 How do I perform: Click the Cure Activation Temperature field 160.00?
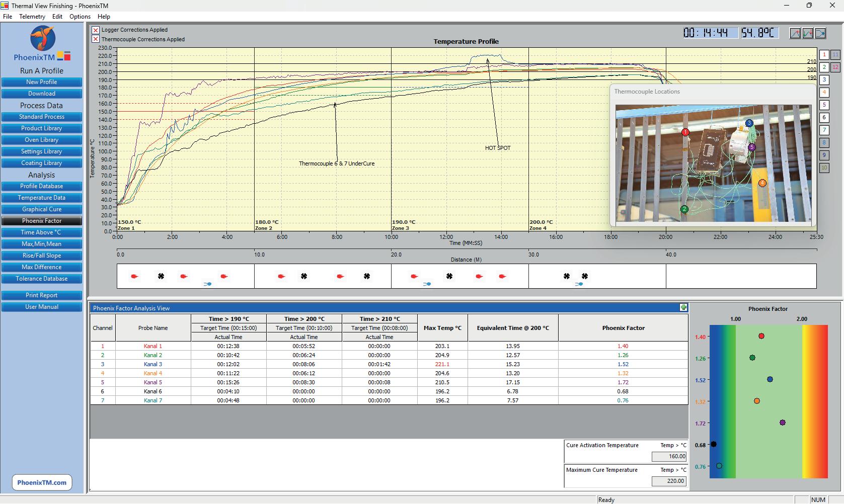pyautogui.click(x=669, y=456)
